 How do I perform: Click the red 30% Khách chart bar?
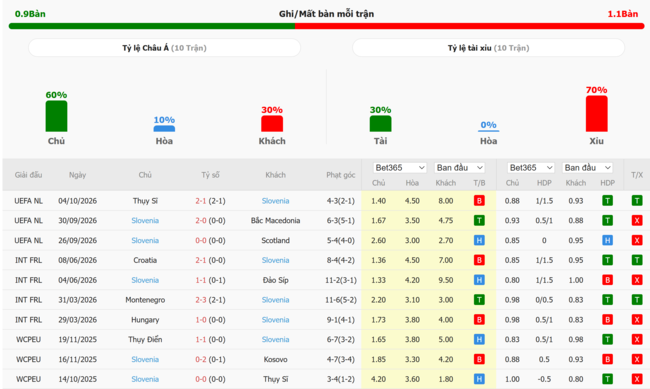[x=272, y=124]
